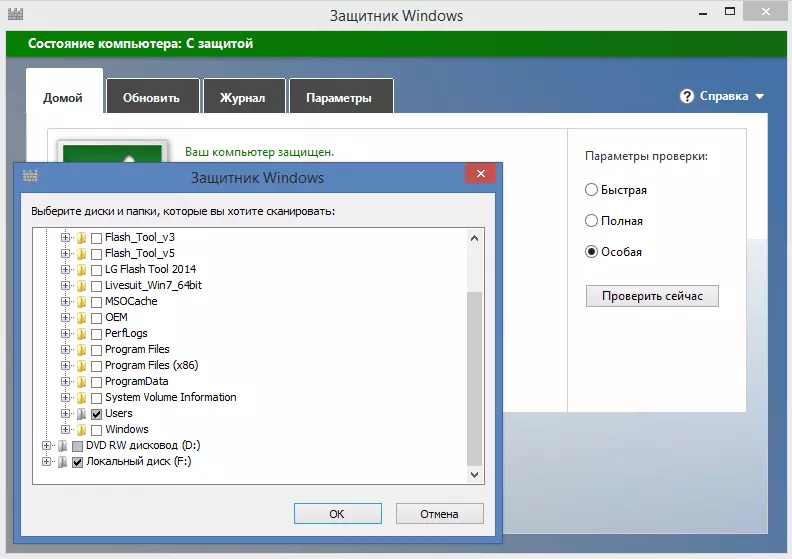Viewport: 792px width, 559px height.
Task: Click the folder icon next to PerfLogs
Action: point(81,333)
